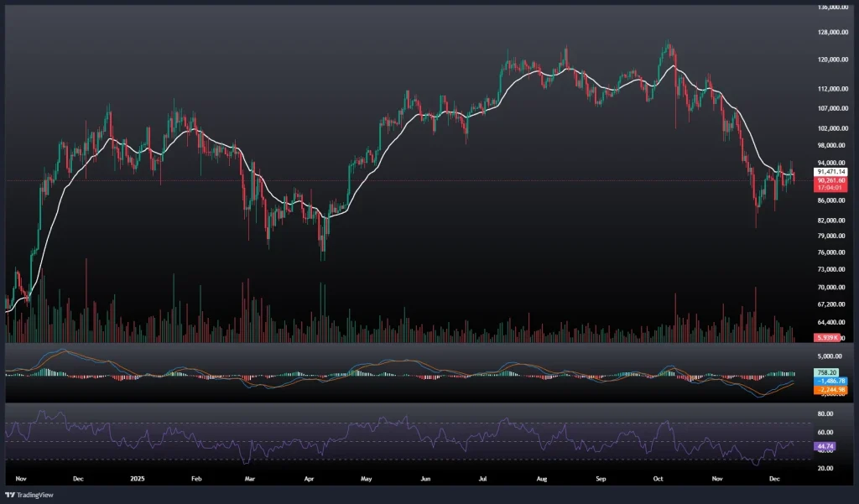Click the TradingView logo
Viewport: 859px width, 504px height.
click(x=32, y=494)
